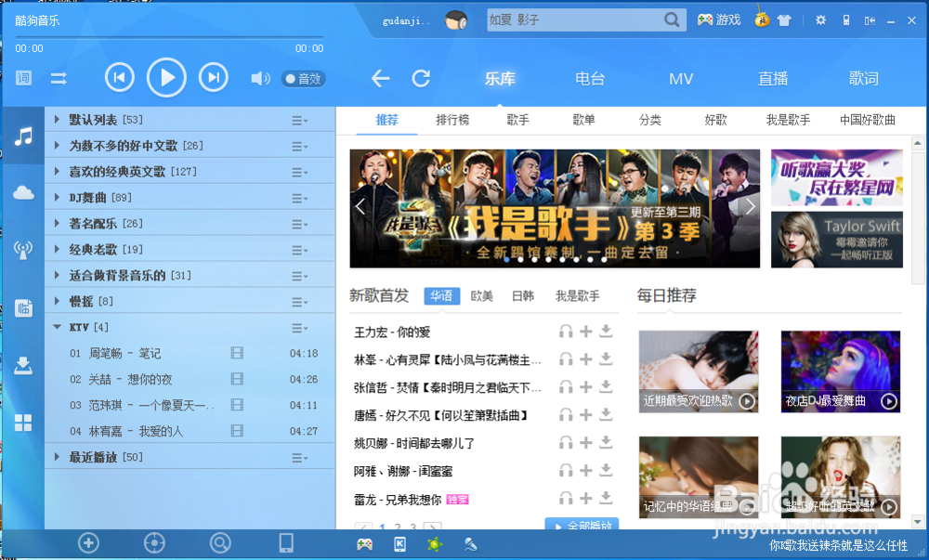The width and height of the screenshot is (929, 560).
Task: Open the radio broadcast sidebar icon
Action: [x=23, y=250]
